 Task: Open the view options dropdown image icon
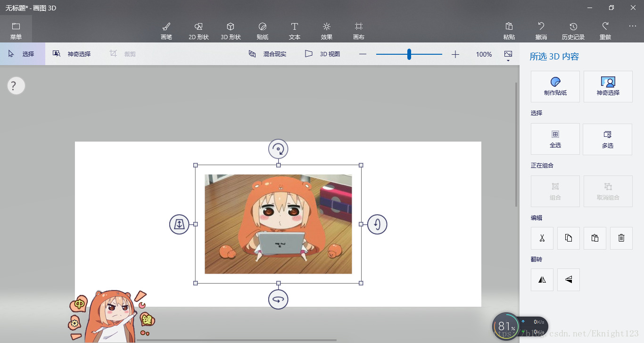(x=508, y=56)
